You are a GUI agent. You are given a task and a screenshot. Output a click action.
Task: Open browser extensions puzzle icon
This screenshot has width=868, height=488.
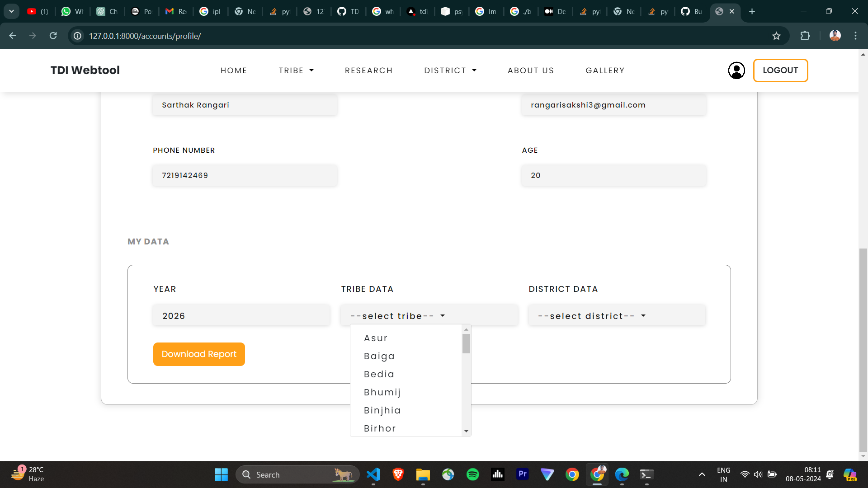coord(805,36)
